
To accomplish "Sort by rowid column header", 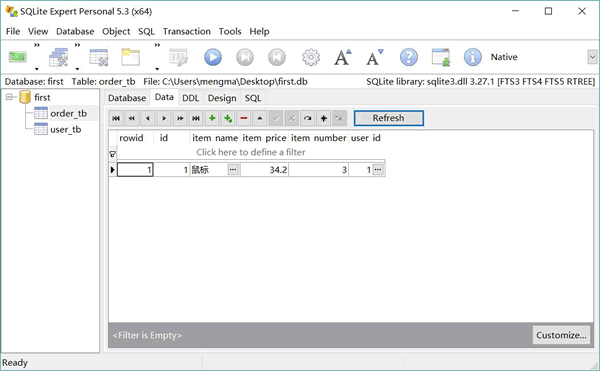I will coord(131,138).
